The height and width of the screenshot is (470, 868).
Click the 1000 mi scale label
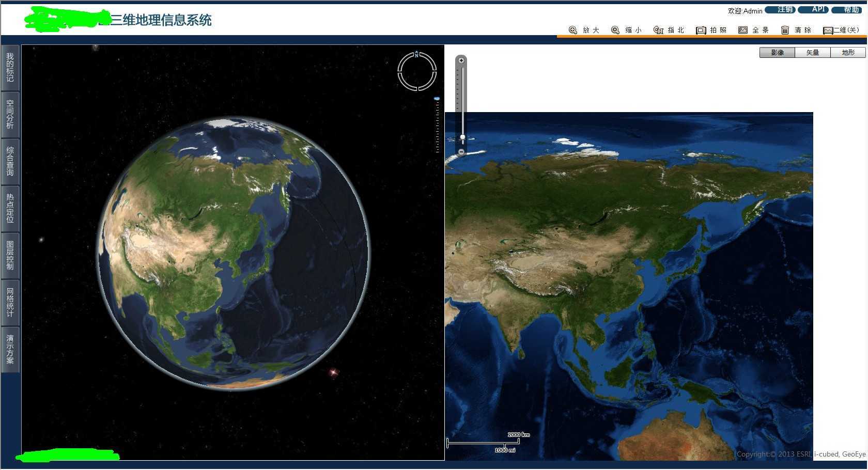coord(505,450)
